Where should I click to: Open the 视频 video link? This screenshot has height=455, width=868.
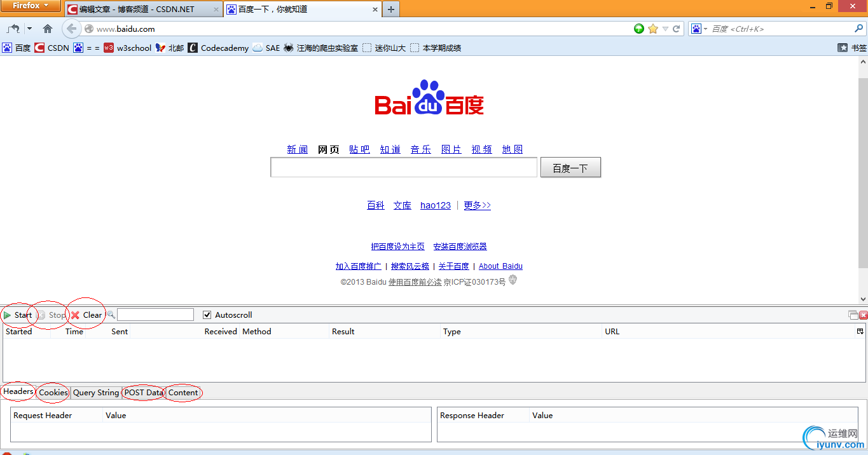[482, 149]
